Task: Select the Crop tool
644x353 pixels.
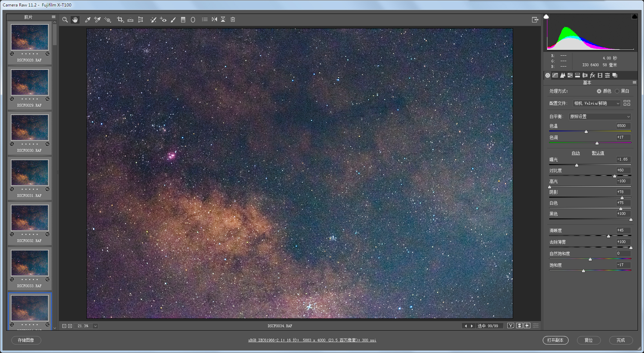Action: [120, 20]
